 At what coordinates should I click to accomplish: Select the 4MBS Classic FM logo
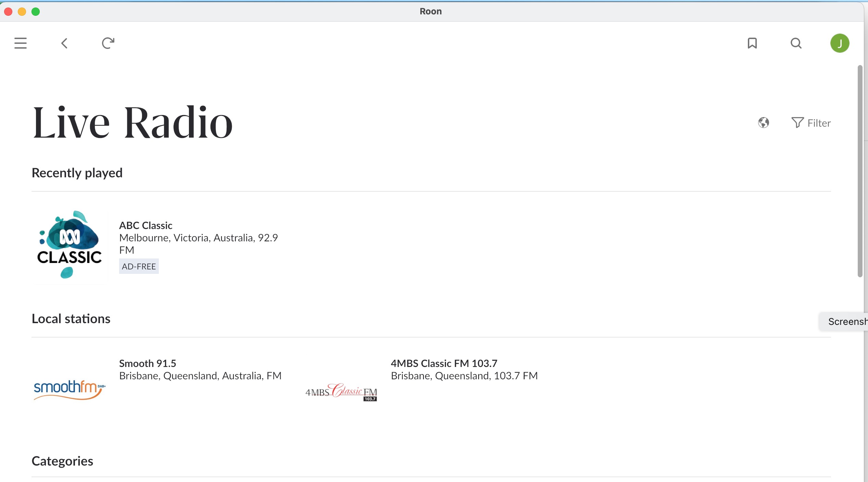click(x=340, y=392)
